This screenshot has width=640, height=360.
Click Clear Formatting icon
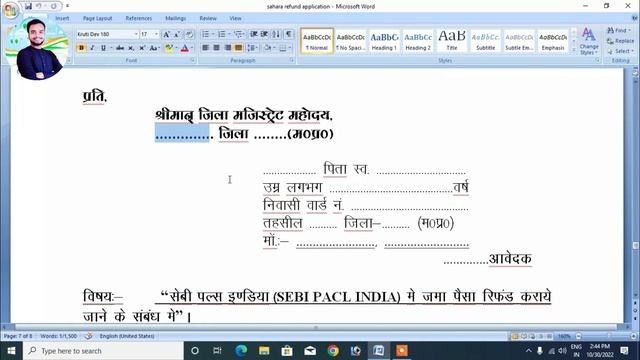(x=189, y=35)
